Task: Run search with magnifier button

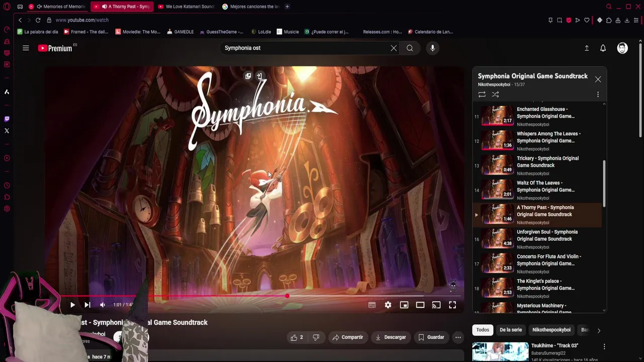Action: point(410,48)
